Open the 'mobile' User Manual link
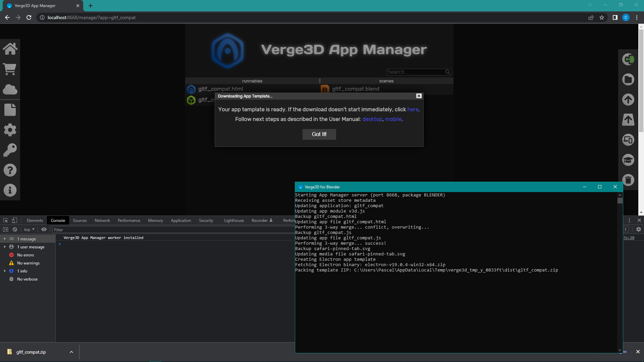Viewport: 644px width, 362px height. coord(393,119)
